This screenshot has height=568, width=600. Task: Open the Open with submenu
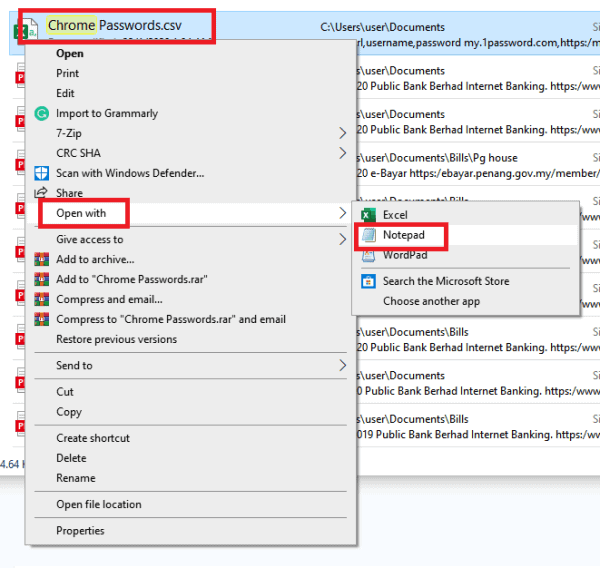pyautogui.click(x=81, y=213)
